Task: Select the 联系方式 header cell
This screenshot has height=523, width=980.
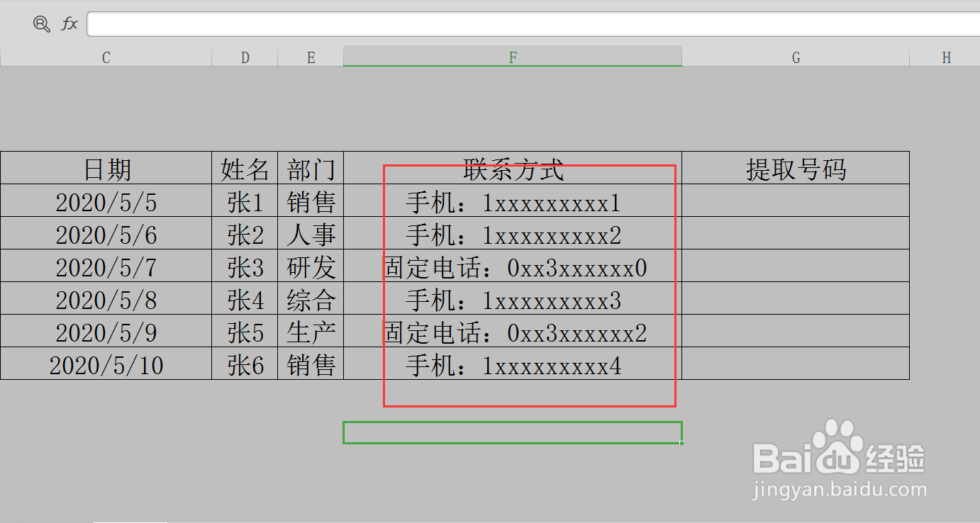Action: [512, 168]
